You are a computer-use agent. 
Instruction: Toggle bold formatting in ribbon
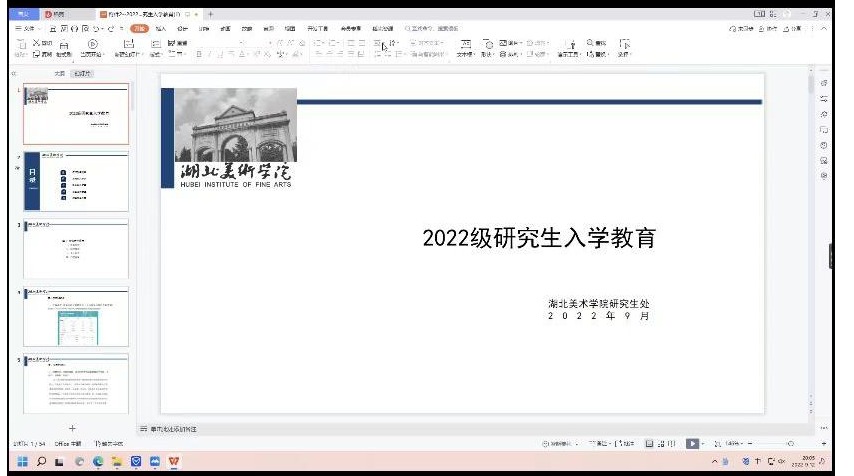[199, 54]
